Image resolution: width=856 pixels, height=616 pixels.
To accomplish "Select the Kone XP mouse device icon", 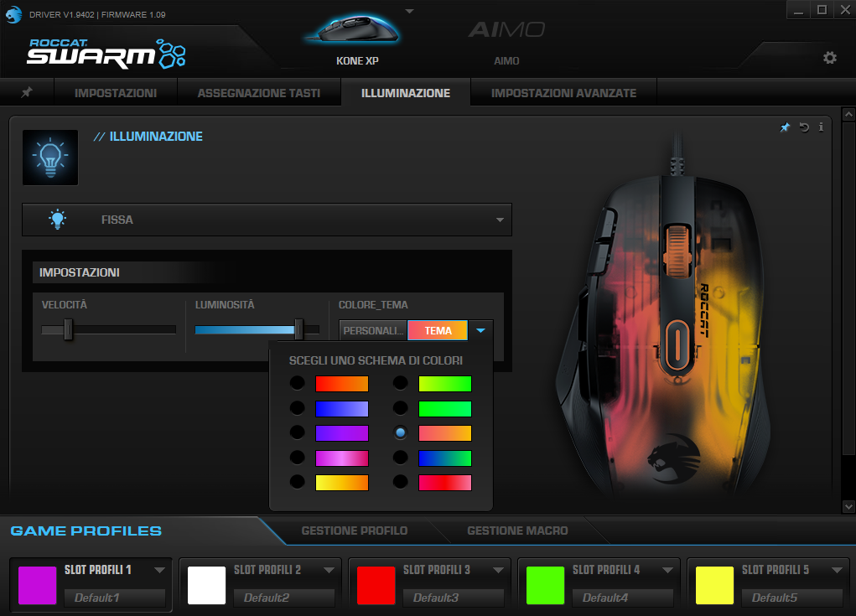I will tap(354, 30).
